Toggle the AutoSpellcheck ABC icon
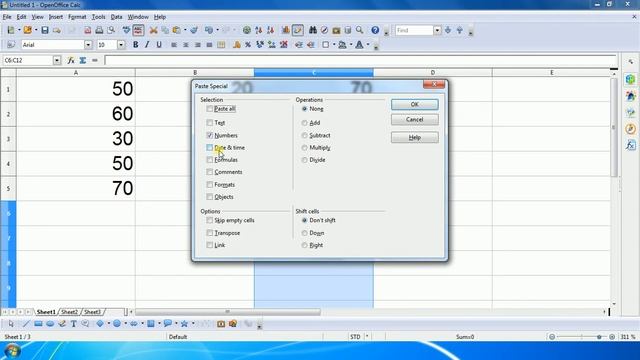 138,30
